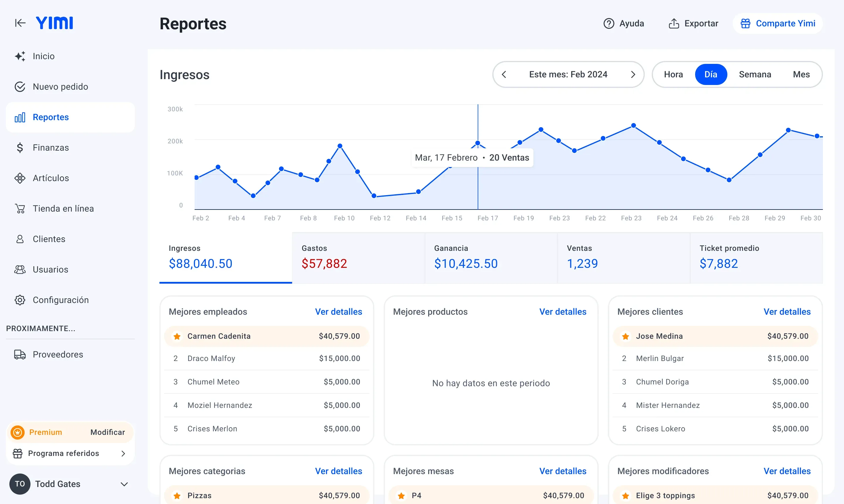Screen dimensions: 844x504
Task: Open Tienda en línea cart icon
Action: click(x=20, y=209)
